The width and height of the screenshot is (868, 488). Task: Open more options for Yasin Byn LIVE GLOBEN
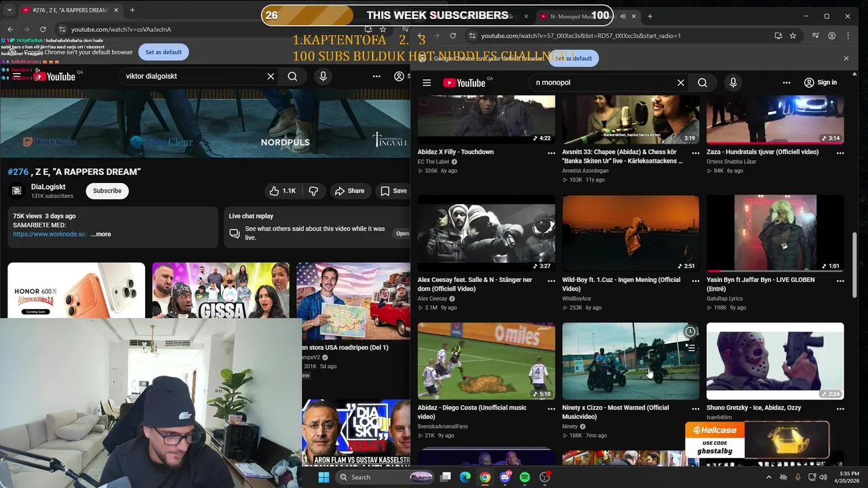[840, 281]
